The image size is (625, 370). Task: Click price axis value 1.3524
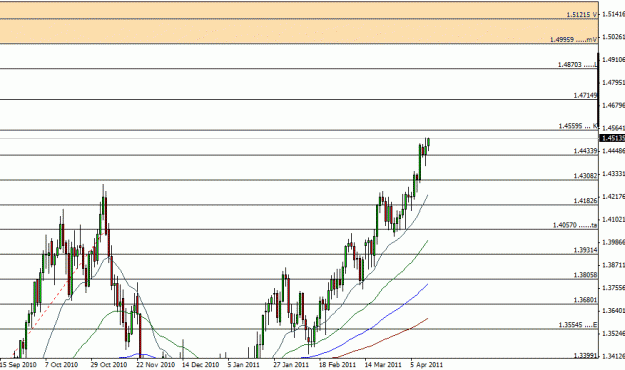click(613, 333)
